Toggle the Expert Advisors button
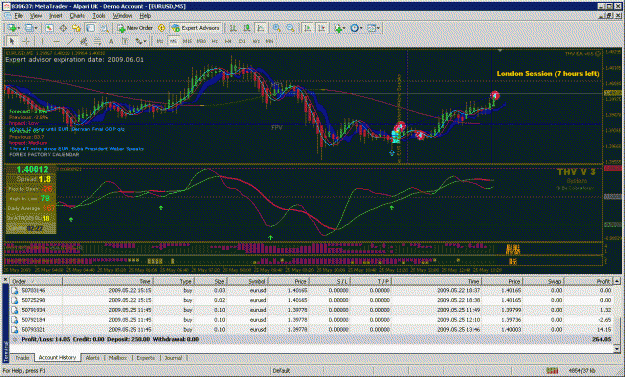This screenshot has width=625, height=377. point(196,28)
